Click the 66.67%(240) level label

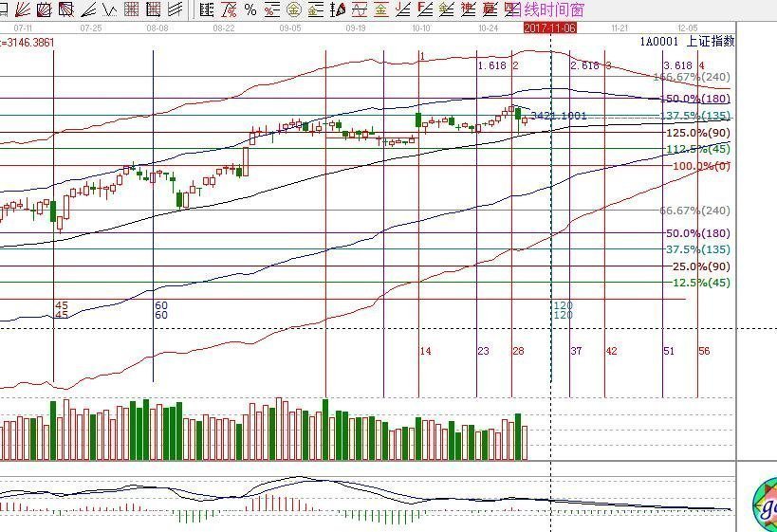(x=695, y=211)
